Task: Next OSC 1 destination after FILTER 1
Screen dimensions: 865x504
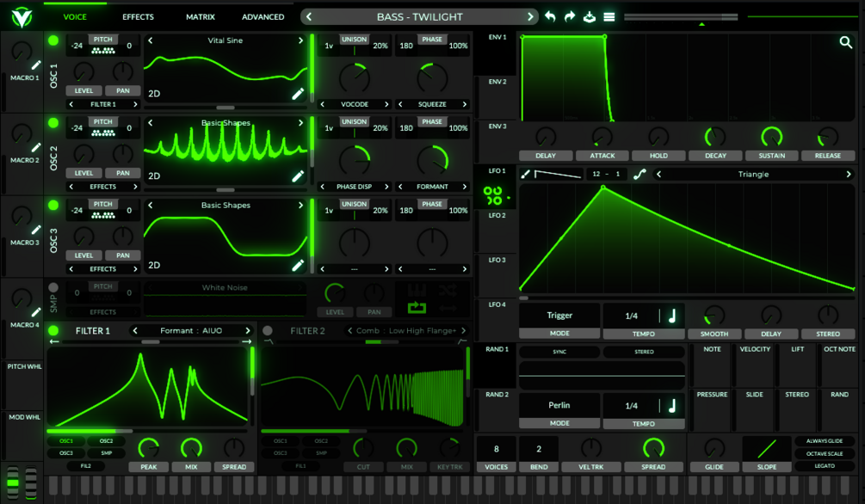Action: point(135,104)
